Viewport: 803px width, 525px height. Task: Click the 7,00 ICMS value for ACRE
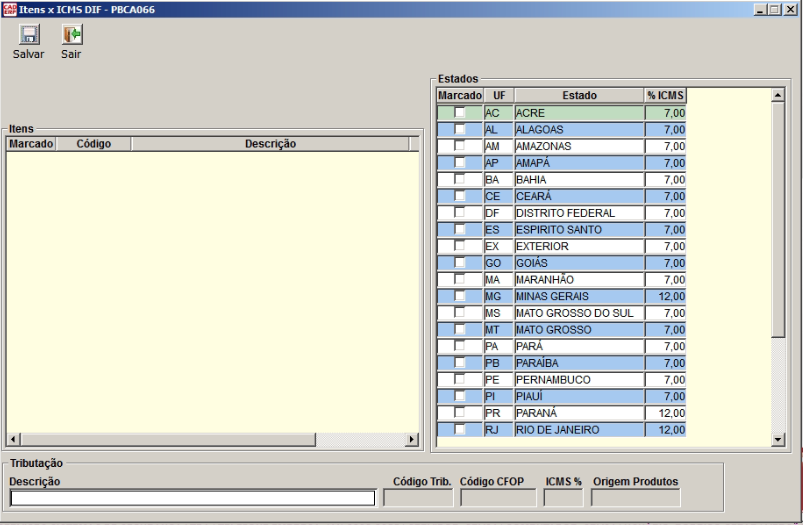pos(665,113)
